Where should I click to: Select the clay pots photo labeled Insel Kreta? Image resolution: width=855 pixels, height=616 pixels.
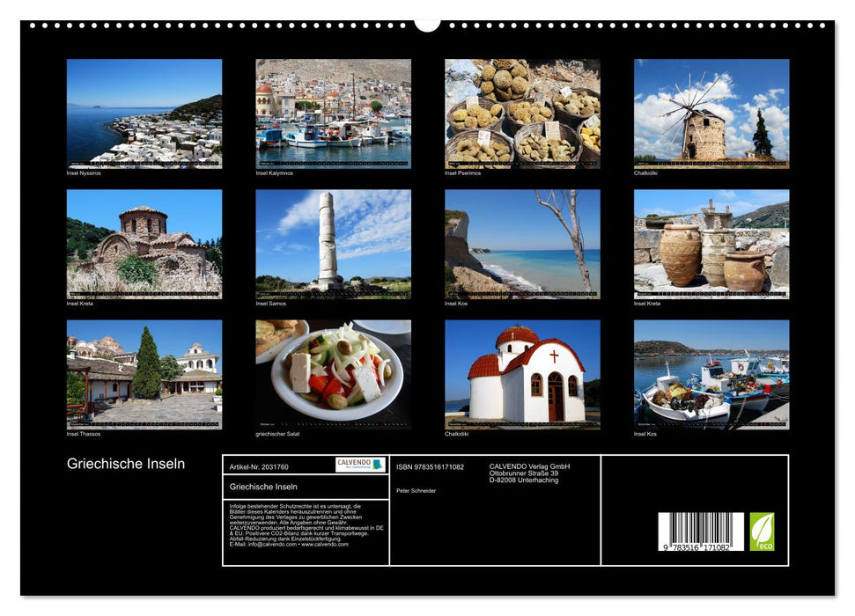tap(714, 239)
